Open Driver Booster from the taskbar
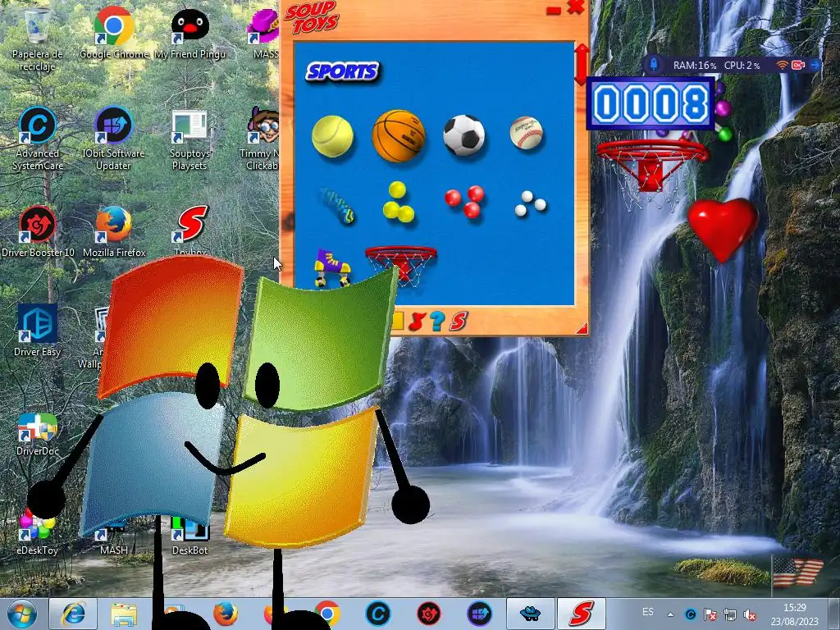This screenshot has width=840, height=630. 428,614
